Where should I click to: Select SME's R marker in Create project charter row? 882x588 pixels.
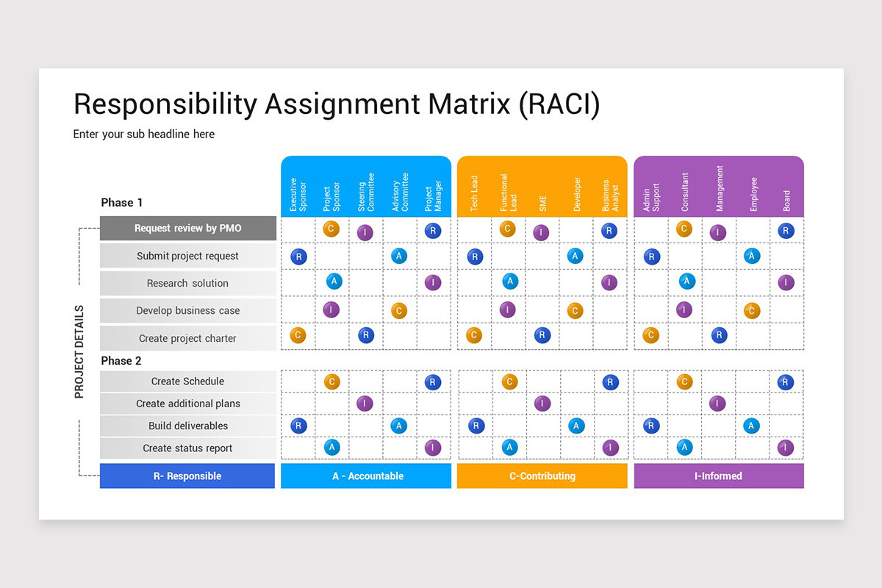coord(542,335)
